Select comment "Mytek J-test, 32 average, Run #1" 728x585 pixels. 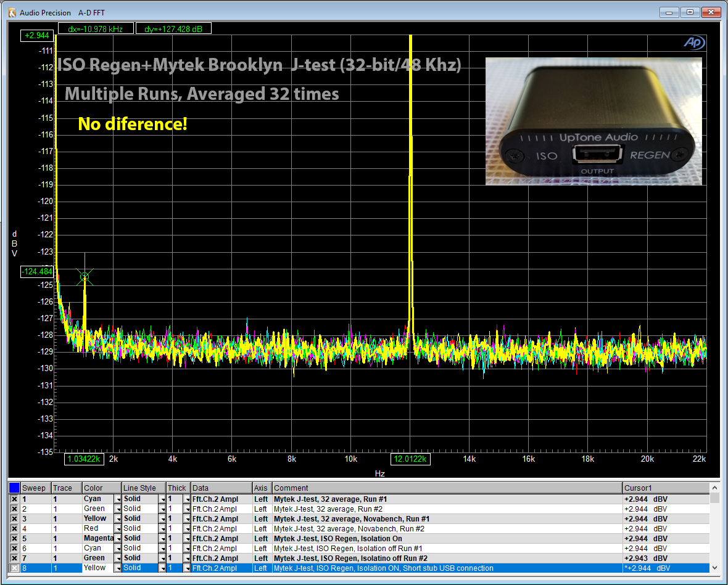[330, 499]
